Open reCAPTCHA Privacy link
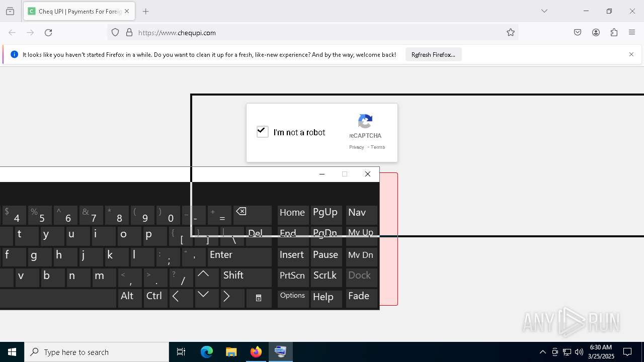This screenshot has width=644, height=362. pyautogui.click(x=356, y=147)
